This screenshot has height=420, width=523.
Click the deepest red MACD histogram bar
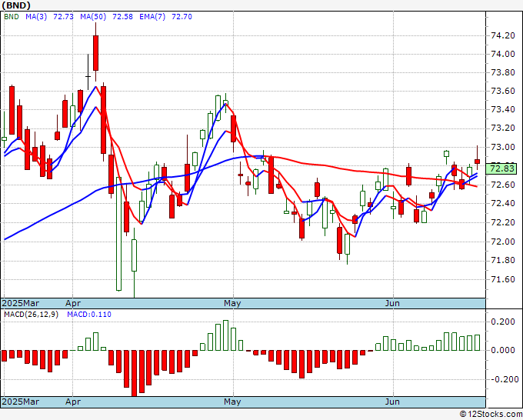134,373
